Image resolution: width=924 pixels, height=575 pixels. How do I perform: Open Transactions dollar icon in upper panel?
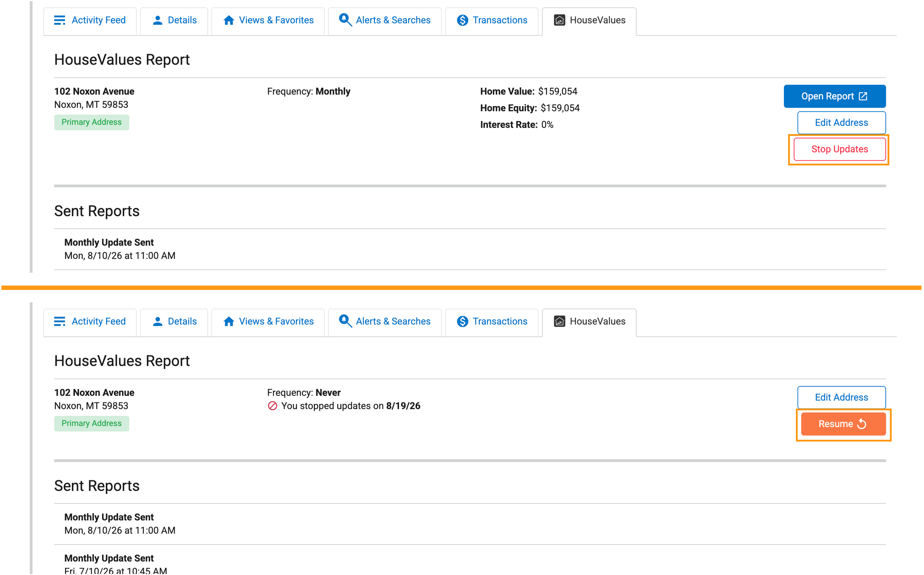point(462,20)
